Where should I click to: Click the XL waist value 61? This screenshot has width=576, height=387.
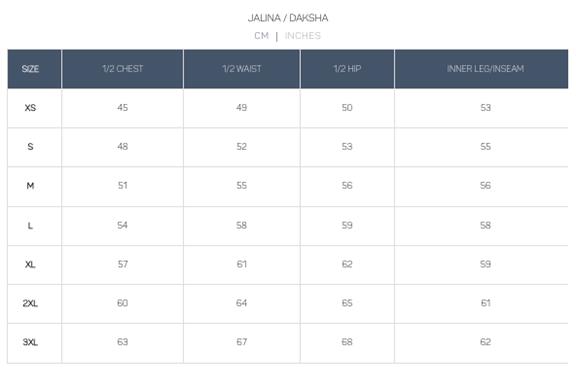pyautogui.click(x=242, y=264)
